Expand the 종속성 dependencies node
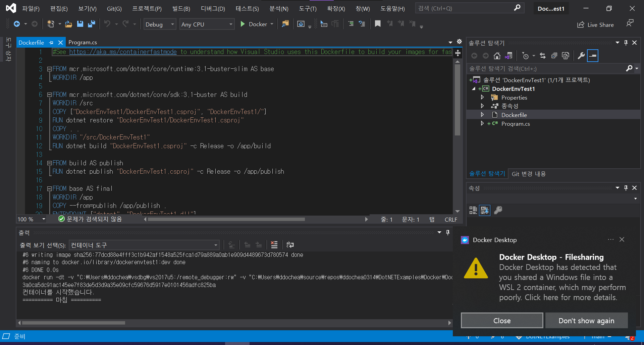 [482, 106]
